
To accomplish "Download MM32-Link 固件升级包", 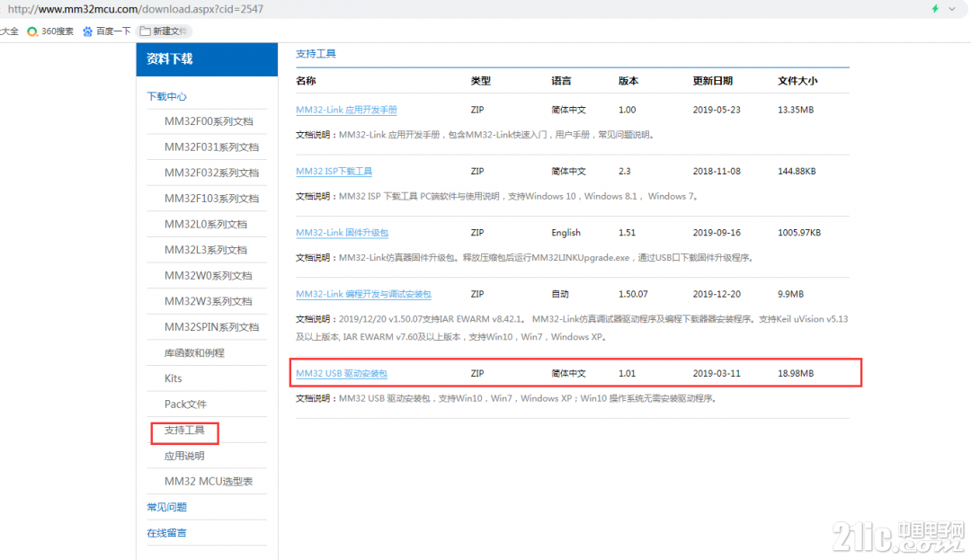I will click(x=342, y=233).
